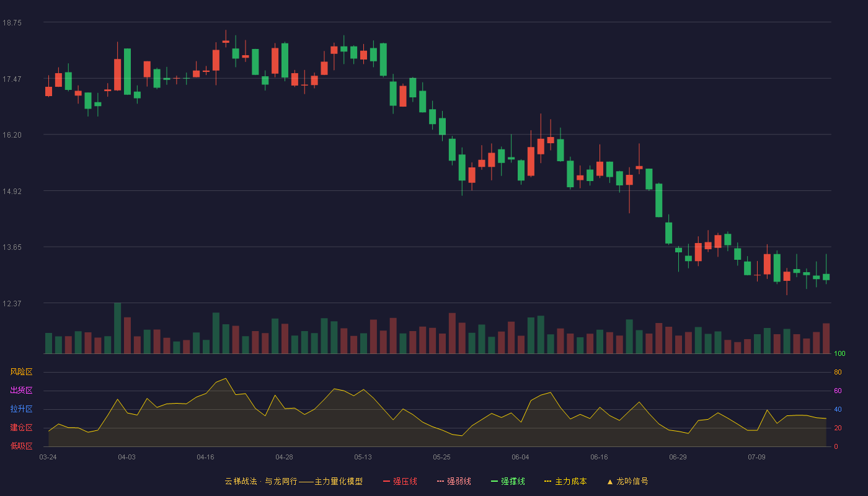
Task: Click the 低吸区 zone label
Action: pyautogui.click(x=21, y=446)
